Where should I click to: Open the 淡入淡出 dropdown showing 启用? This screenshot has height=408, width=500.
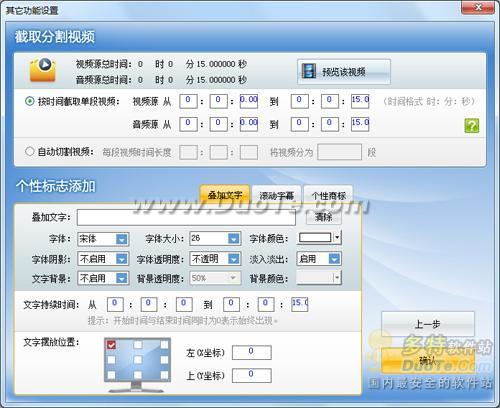click(319, 259)
